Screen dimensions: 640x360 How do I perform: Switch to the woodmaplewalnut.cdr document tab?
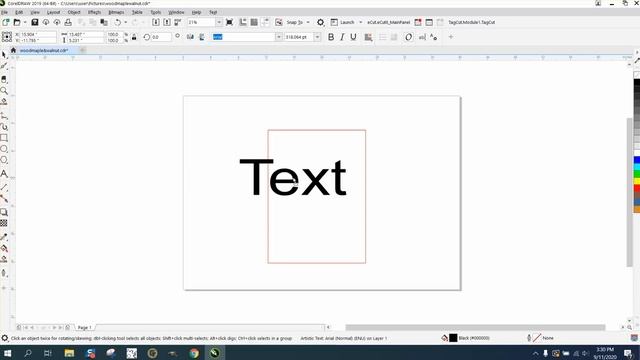coord(44,50)
